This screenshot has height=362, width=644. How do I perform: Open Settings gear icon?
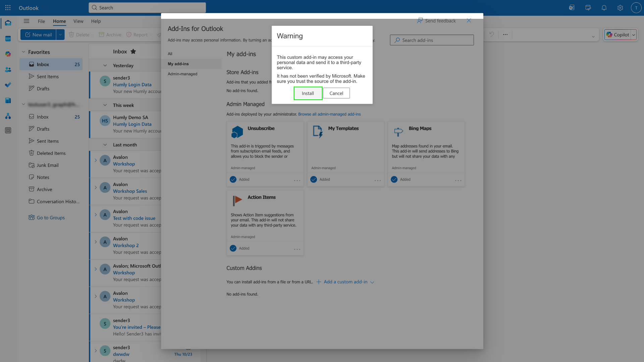click(620, 8)
